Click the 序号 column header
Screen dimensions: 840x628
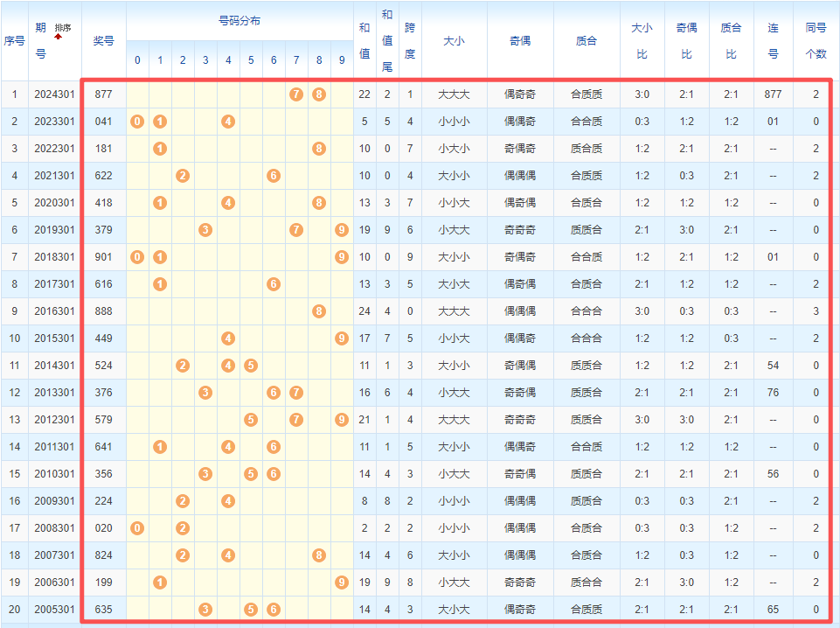15,41
